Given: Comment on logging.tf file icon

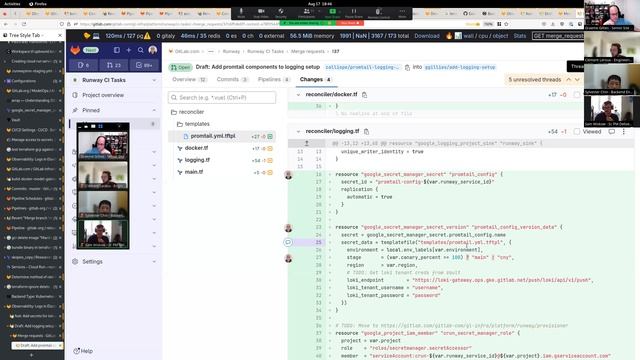Looking at the screenshot, I should [611, 131].
